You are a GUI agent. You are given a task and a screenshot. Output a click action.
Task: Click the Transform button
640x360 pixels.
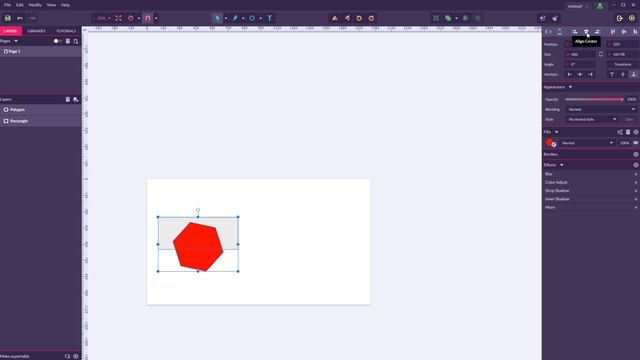pyautogui.click(x=622, y=64)
